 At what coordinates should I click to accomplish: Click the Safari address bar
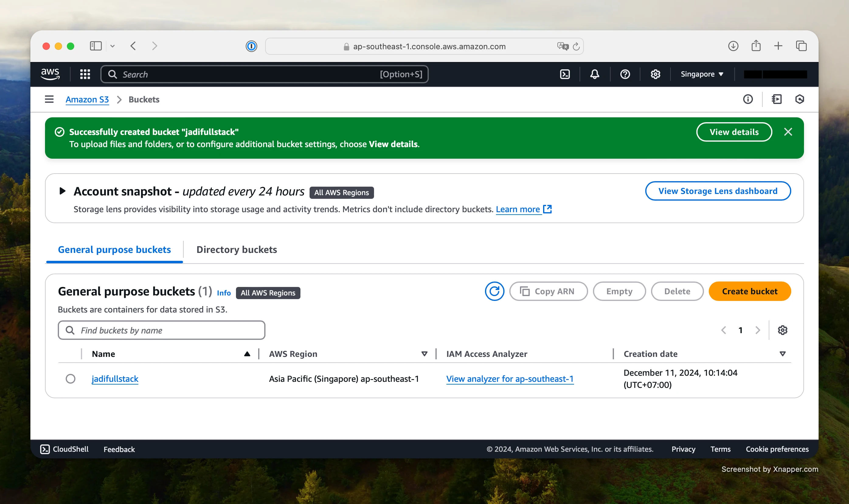tap(424, 46)
